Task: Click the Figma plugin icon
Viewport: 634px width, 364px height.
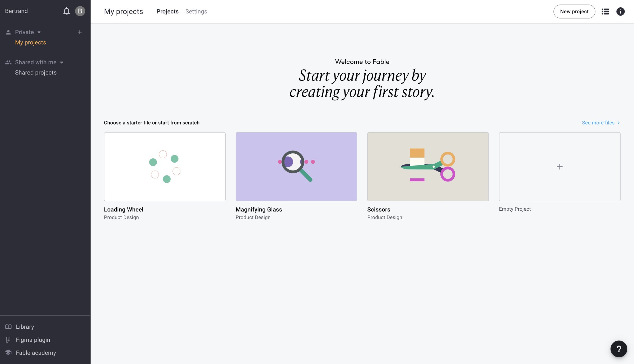Action: tap(8, 340)
